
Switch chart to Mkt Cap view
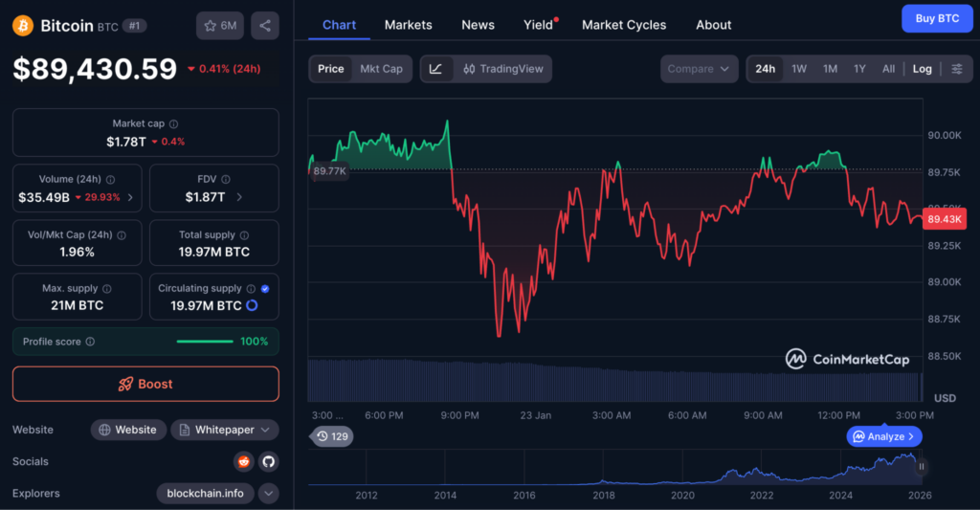(x=381, y=69)
